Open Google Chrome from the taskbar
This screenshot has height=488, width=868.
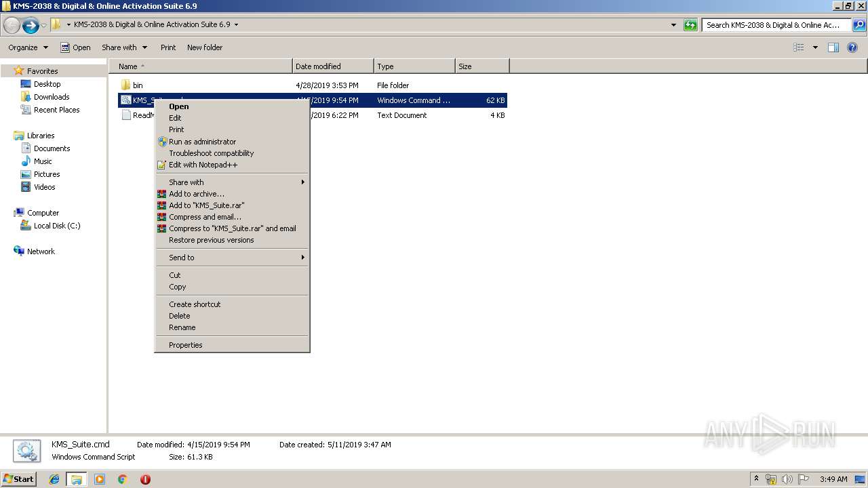[122, 479]
